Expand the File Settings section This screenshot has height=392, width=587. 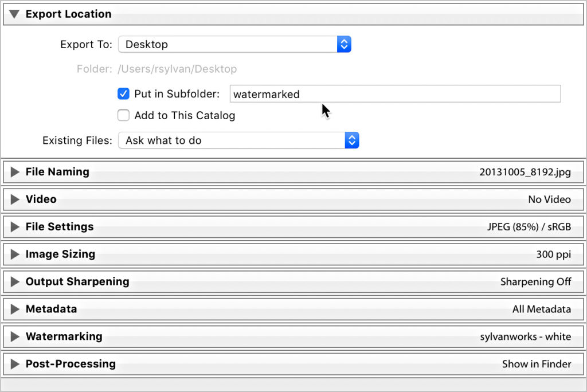[15, 226]
